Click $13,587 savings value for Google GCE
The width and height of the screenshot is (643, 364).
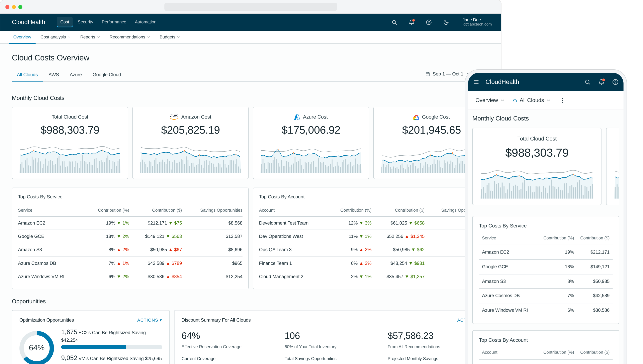234,236
